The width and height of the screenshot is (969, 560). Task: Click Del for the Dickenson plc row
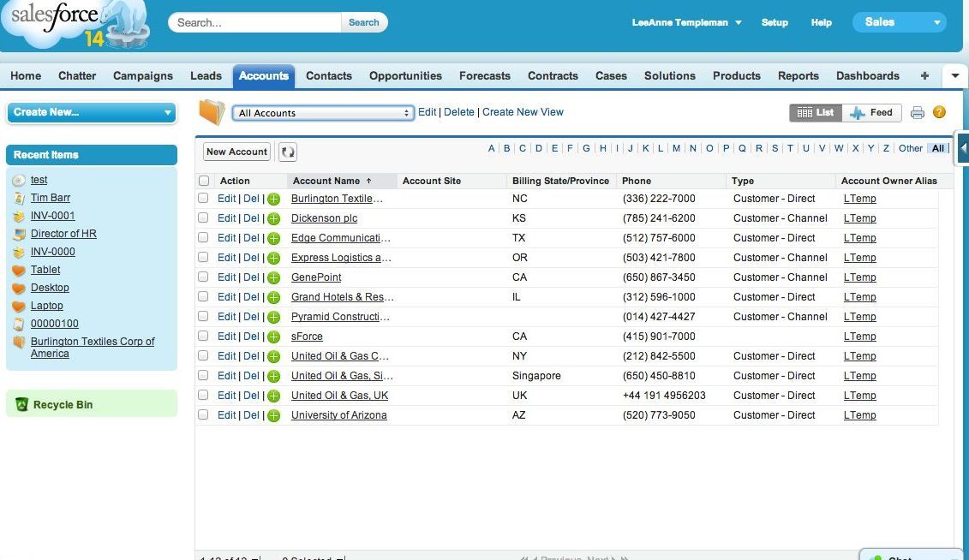point(251,218)
